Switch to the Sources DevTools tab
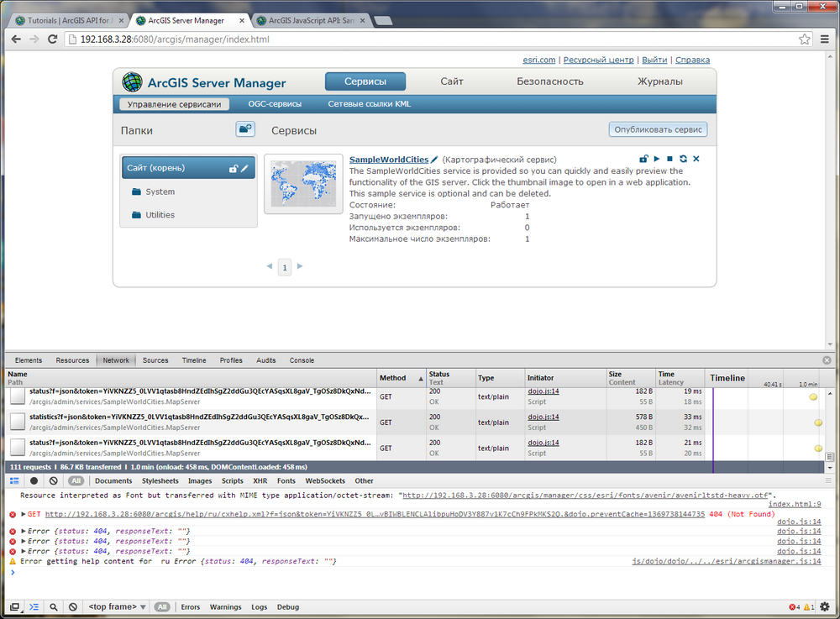 pos(155,360)
